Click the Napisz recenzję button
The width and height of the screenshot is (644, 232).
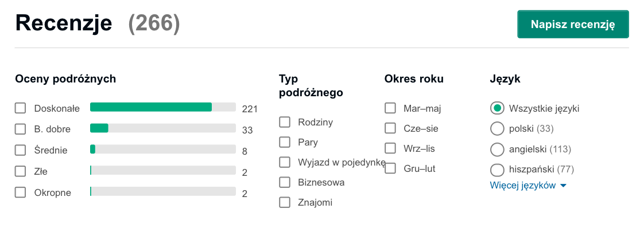coord(573,25)
